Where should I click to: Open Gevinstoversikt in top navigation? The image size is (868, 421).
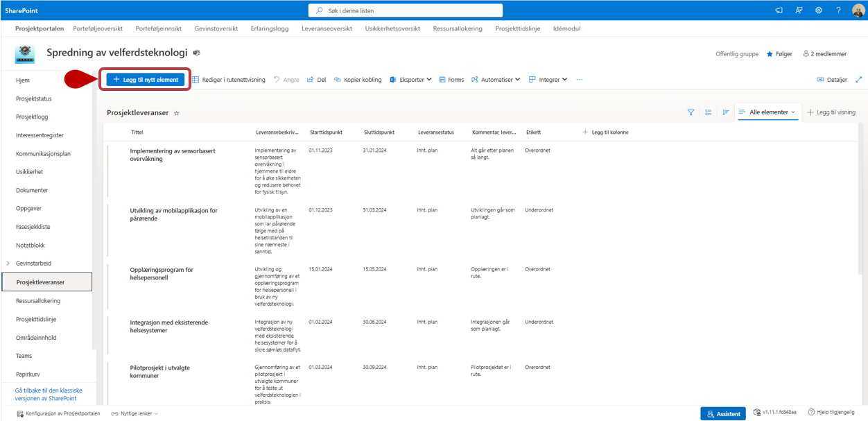click(x=215, y=28)
